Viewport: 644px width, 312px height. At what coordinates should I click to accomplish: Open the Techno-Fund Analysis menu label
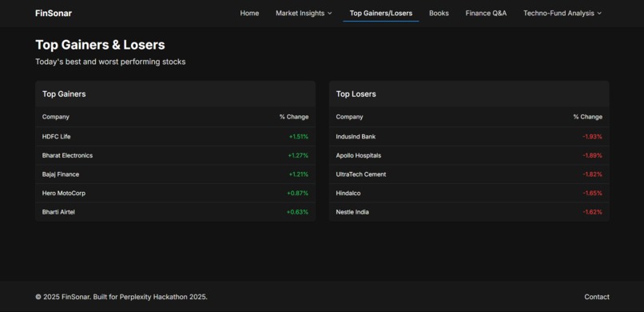[x=559, y=13]
